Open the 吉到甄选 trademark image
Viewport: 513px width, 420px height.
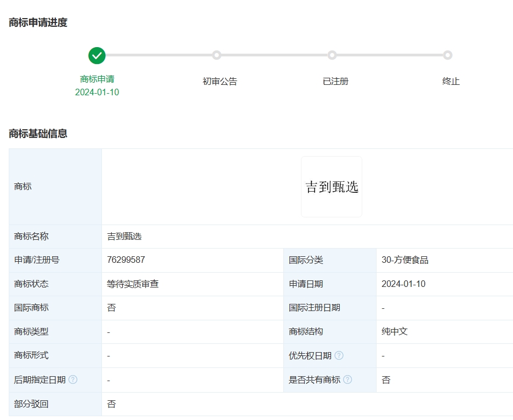(x=331, y=186)
